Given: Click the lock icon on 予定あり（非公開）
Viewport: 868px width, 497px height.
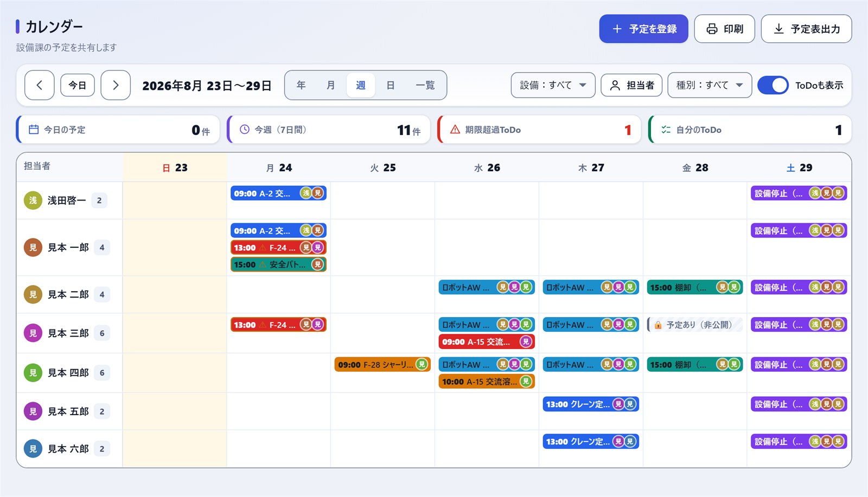Looking at the screenshot, I should [658, 325].
